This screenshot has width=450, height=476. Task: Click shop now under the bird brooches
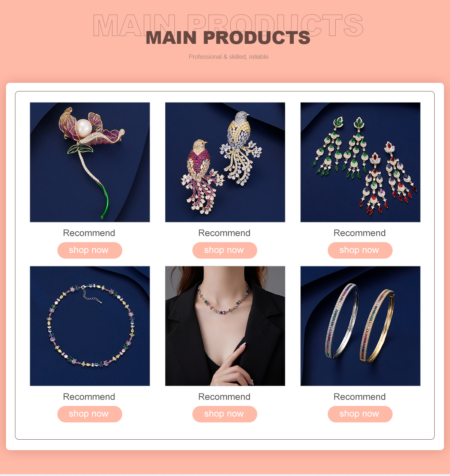225,250
